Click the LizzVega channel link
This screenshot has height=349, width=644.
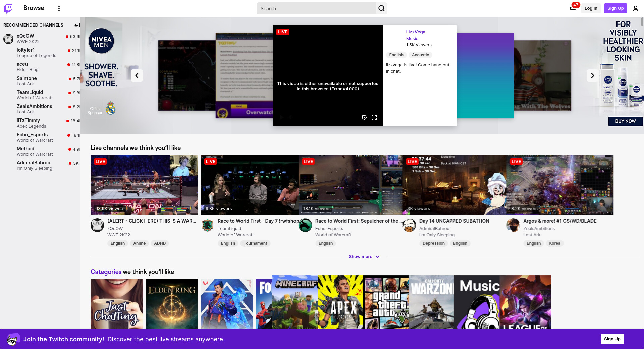pyautogui.click(x=415, y=32)
